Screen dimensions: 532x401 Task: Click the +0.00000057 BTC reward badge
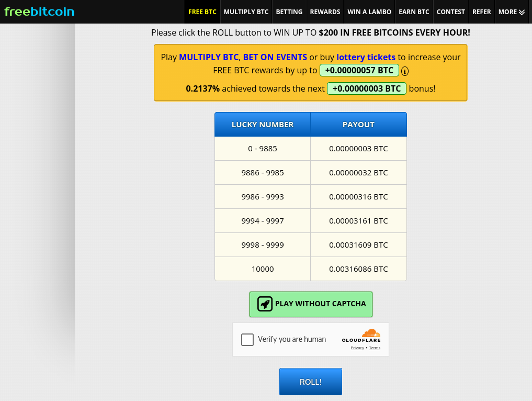(x=359, y=70)
